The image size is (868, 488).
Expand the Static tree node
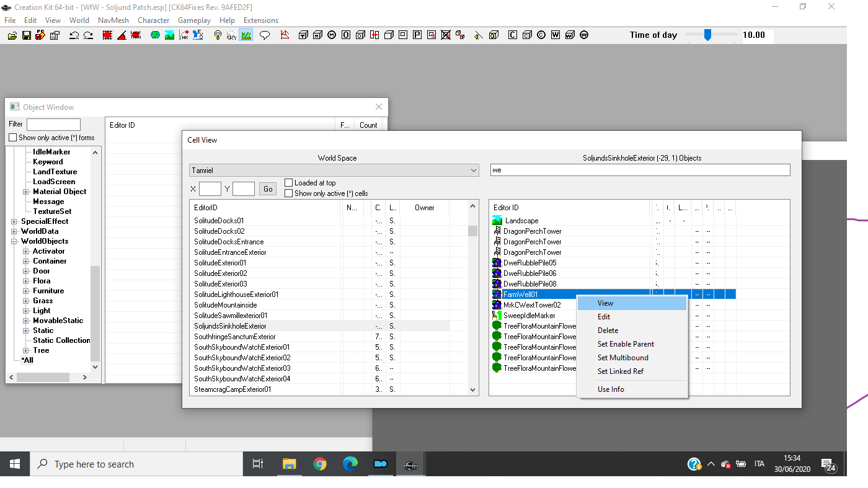(26, 331)
